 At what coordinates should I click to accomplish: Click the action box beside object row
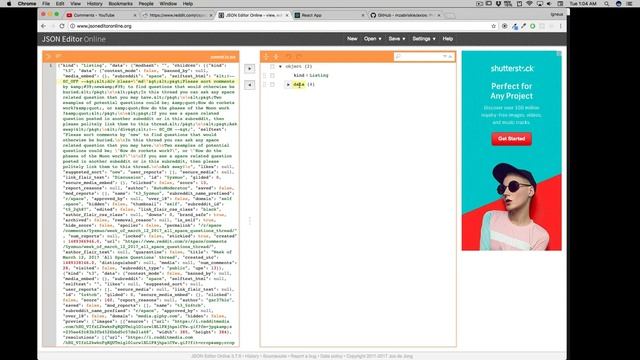click(272, 67)
